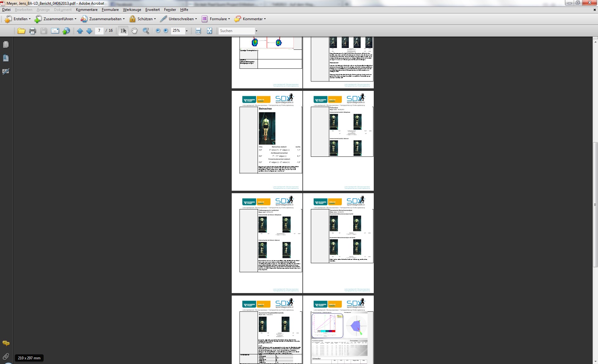The width and height of the screenshot is (598, 364).
Task: Activate the text Select tool
Action: pos(123,31)
